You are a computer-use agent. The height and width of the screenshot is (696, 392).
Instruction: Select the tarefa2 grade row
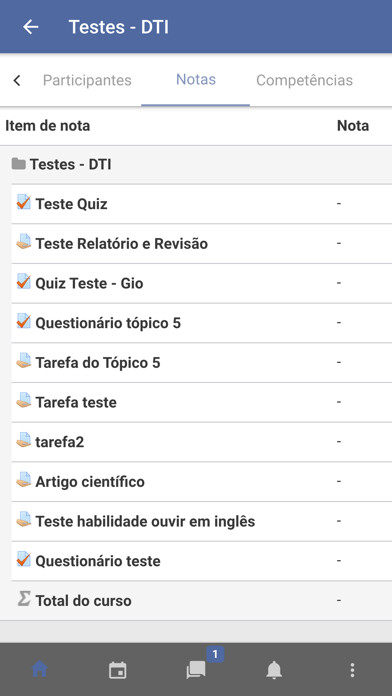pyautogui.click(x=202, y=442)
